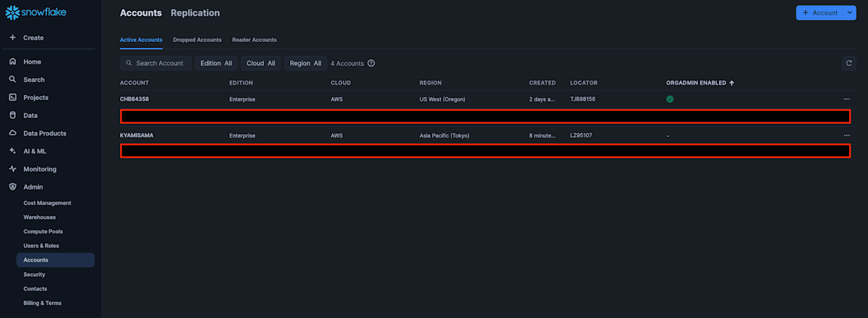Click region Asia Pacific (Tokyo)
Image resolution: width=868 pixels, height=318 pixels.
tap(446, 135)
